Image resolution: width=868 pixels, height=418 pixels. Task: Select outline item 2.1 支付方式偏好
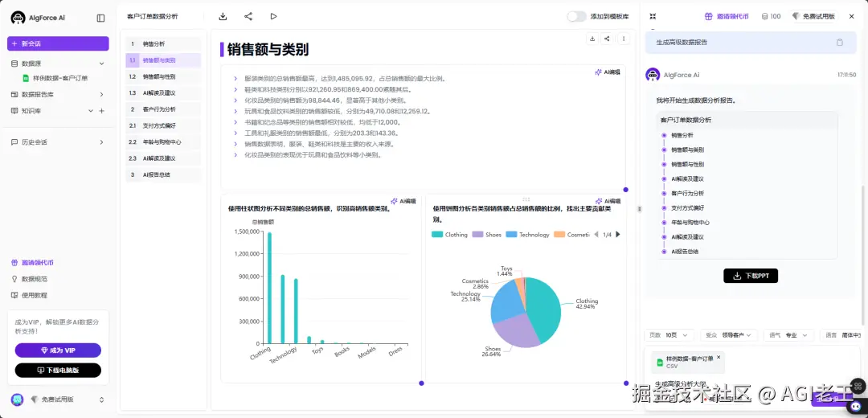163,125
